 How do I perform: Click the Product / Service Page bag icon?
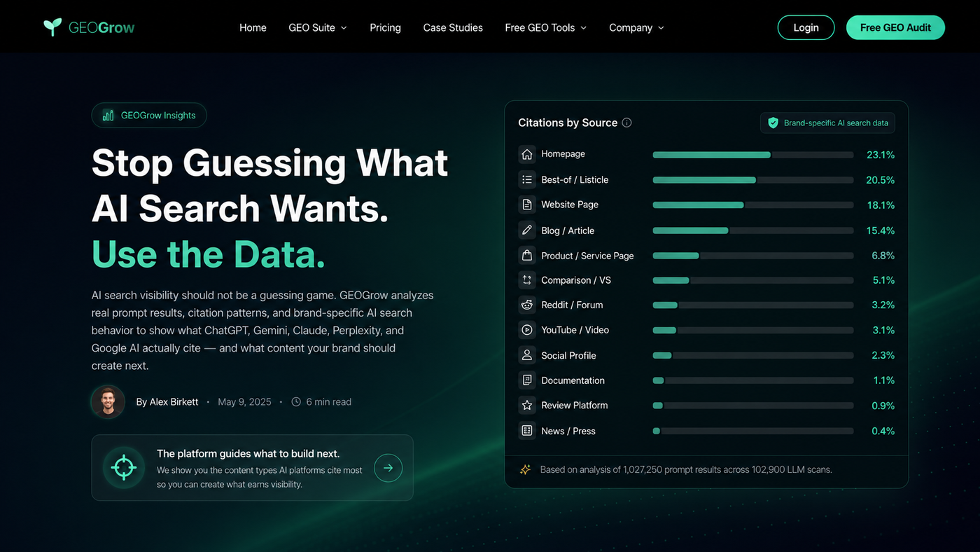tap(527, 256)
